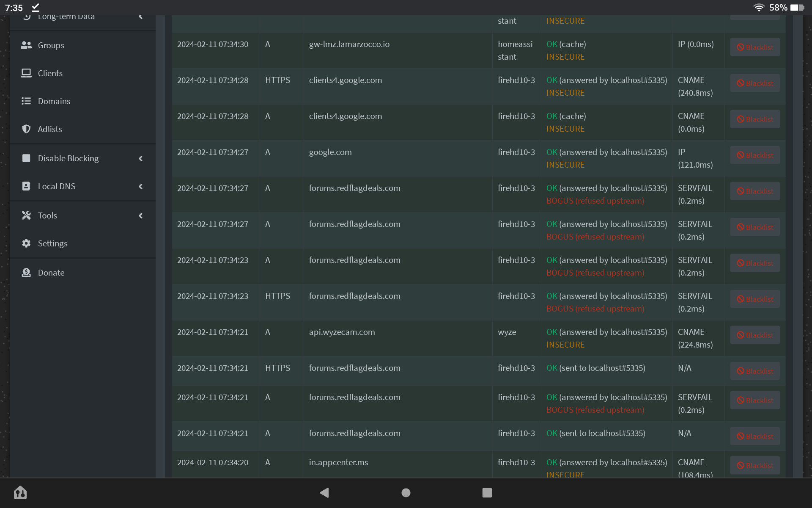The width and height of the screenshot is (812, 508).
Task: Expand the Long-term Data submenu
Action: click(141, 17)
